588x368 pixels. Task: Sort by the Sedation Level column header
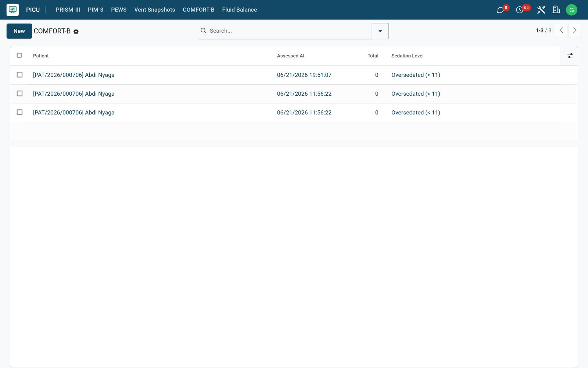407,56
